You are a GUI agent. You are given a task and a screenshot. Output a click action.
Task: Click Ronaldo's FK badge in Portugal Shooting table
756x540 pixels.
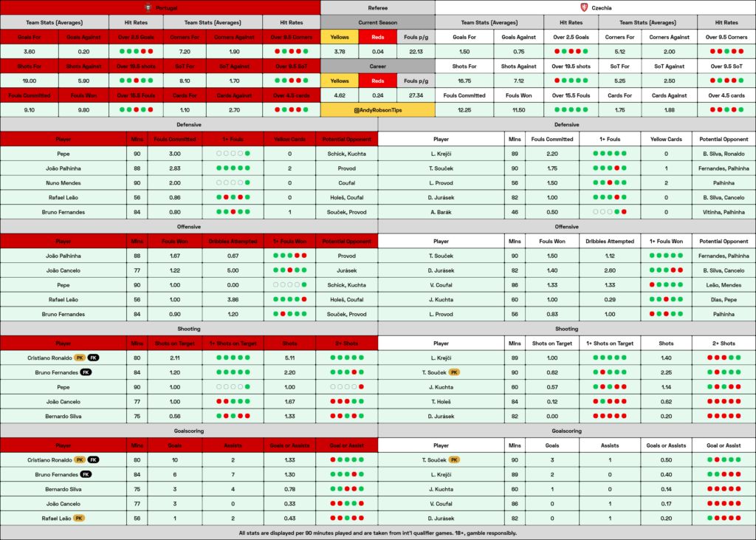pos(94,358)
